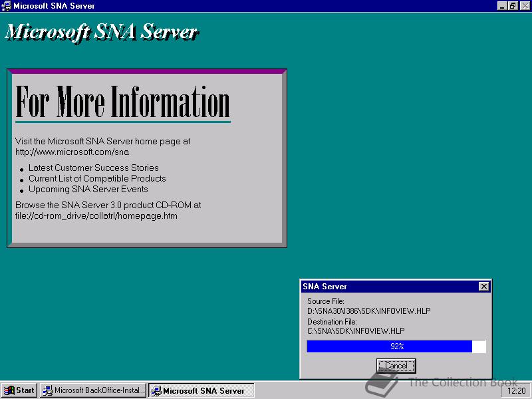The width and height of the screenshot is (532, 399).
Task: Click the Windows logo icon on Start
Action: 9,390
